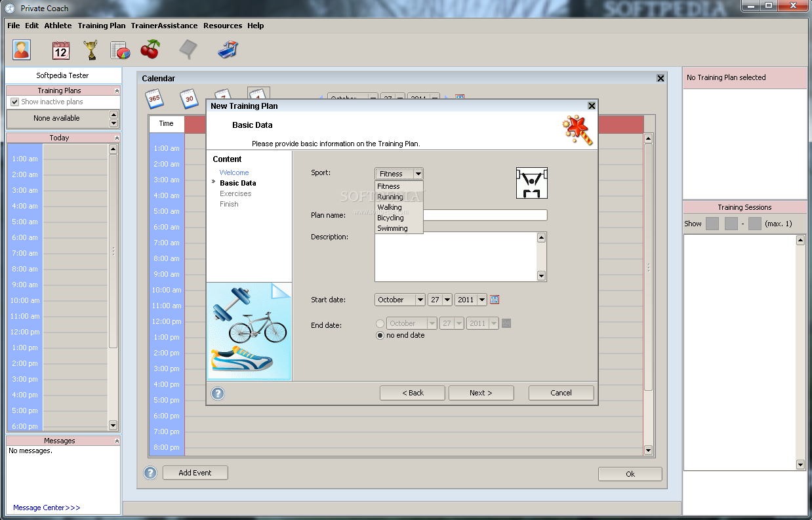
Task: Click the treadmill toolbar icon
Action: click(228, 50)
